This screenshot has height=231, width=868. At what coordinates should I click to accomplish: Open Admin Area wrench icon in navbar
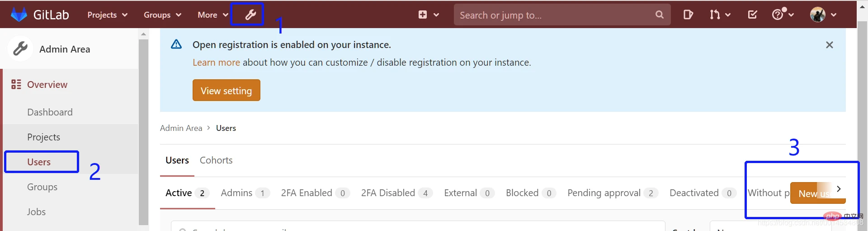(x=250, y=15)
